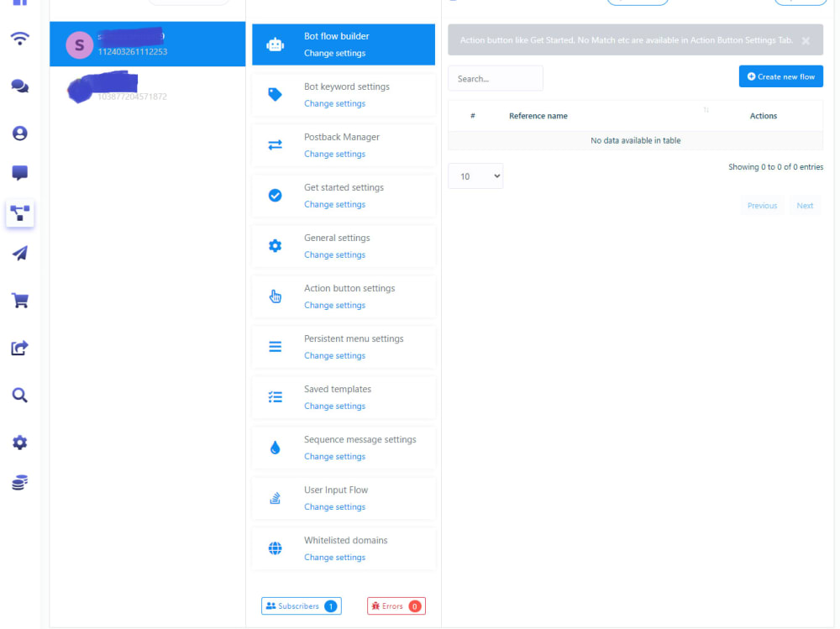The width and height of the screenshot is (840, 629).
Task: Go to the Previous table page
Action: pyautogui.click(x=762, y=206)
